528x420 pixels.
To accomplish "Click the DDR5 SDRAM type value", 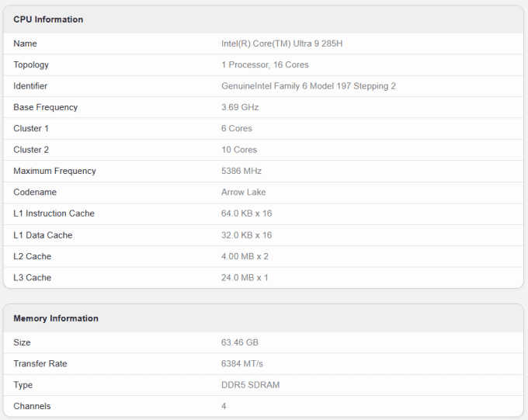I will click(251, 385).
